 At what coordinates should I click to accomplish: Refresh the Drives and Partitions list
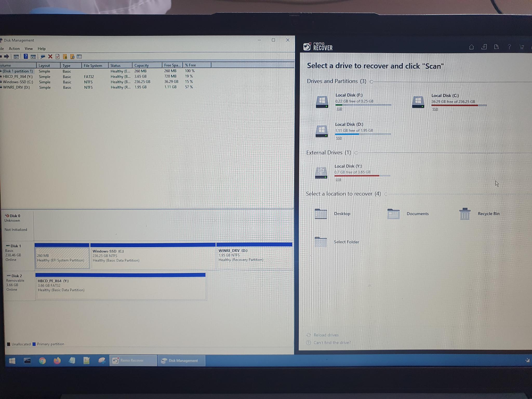pyautogui.click(x=371, y=82)
